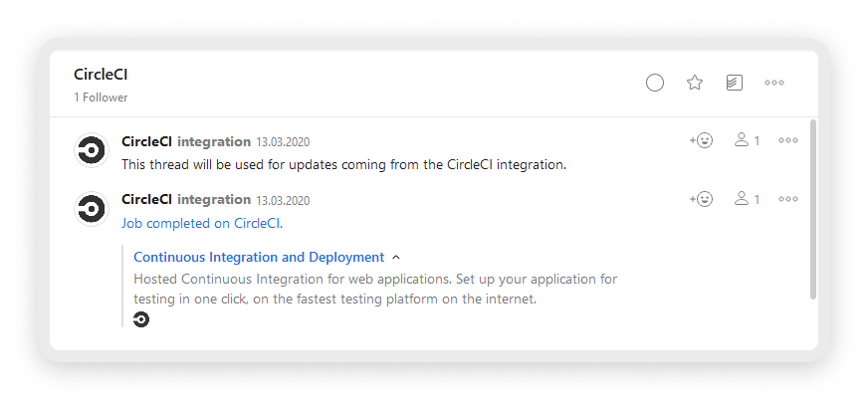Add a reaction to the first CircleCI message
Viewport: 868px width, 400px height.
tap(701, 140)
